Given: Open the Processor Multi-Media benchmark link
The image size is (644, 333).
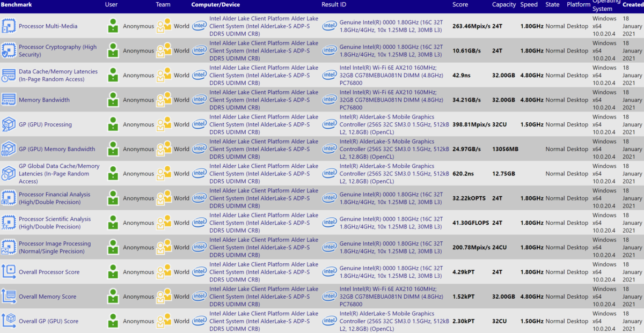Looking at the screenshot, I should [x=47, y=25].
